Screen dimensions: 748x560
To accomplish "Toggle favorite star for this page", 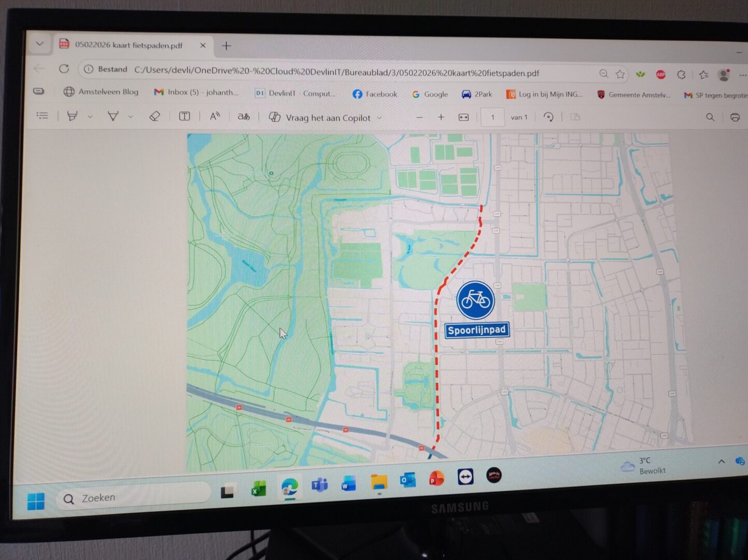I will 620,74.
